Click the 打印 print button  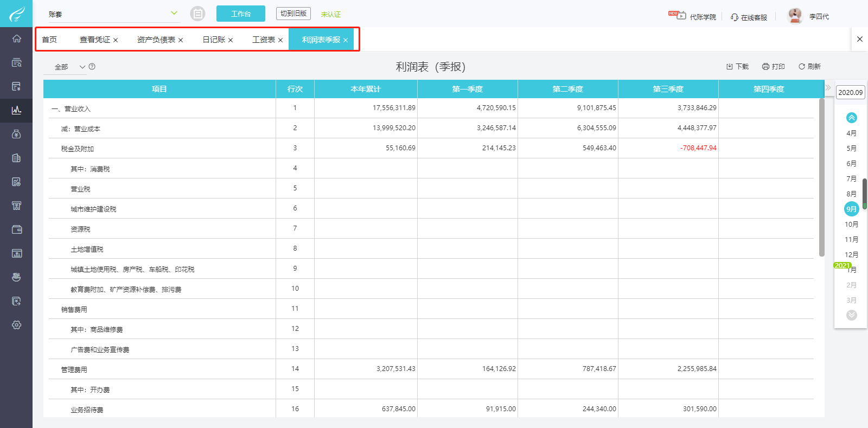tap(774, 67)
